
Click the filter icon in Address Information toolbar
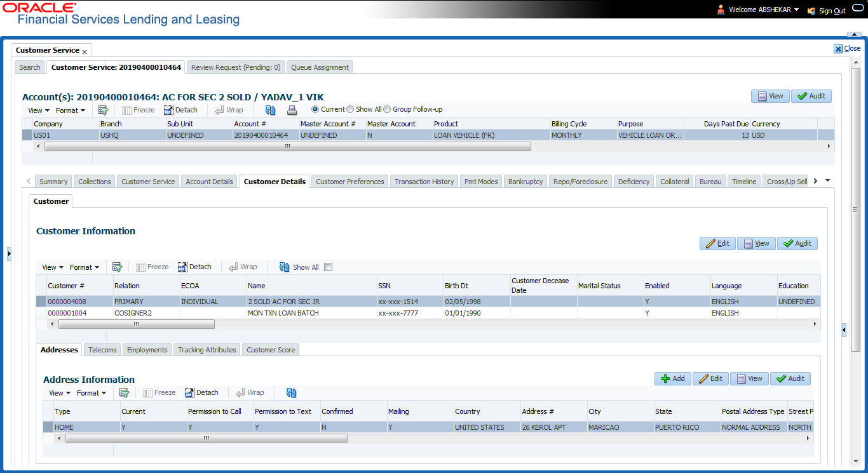point(124,393)
